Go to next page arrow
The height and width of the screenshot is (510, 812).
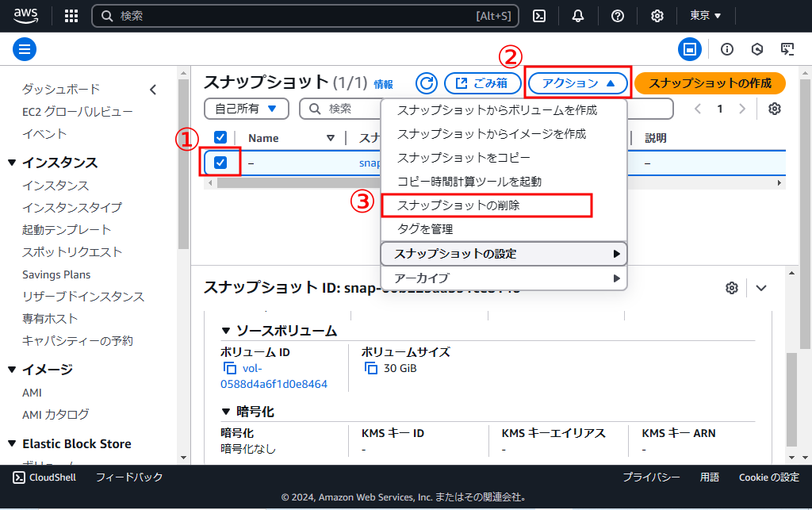pos(742,109)
